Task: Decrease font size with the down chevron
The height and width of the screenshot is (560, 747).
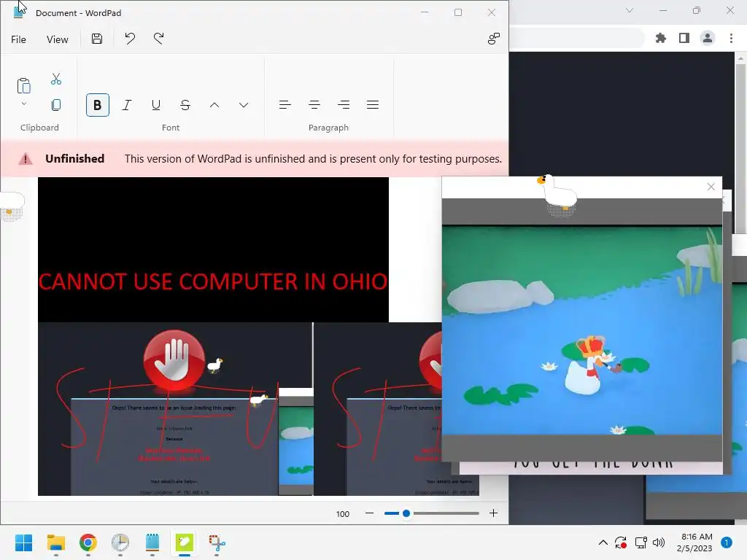Action: pos(244,105)
